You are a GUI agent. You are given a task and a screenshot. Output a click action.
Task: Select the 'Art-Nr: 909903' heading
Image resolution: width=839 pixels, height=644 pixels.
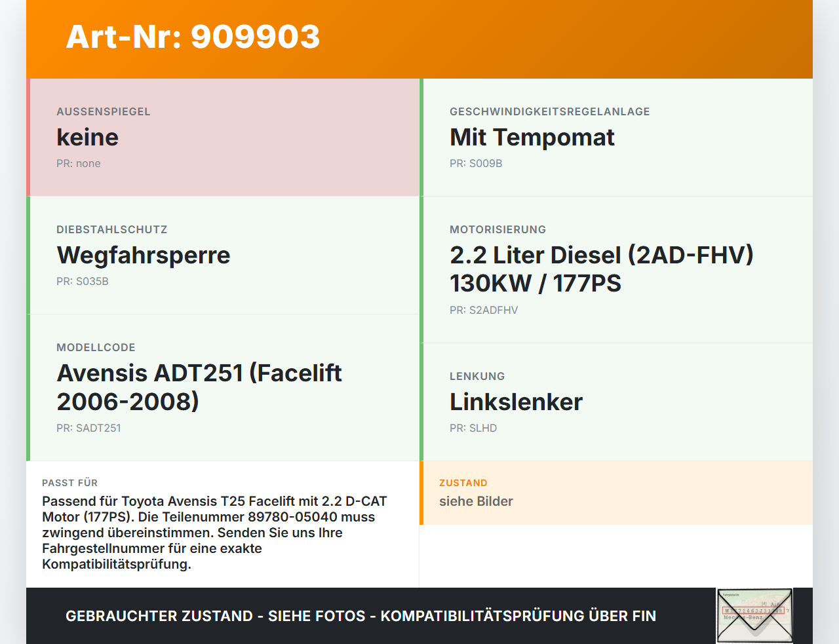193,37
